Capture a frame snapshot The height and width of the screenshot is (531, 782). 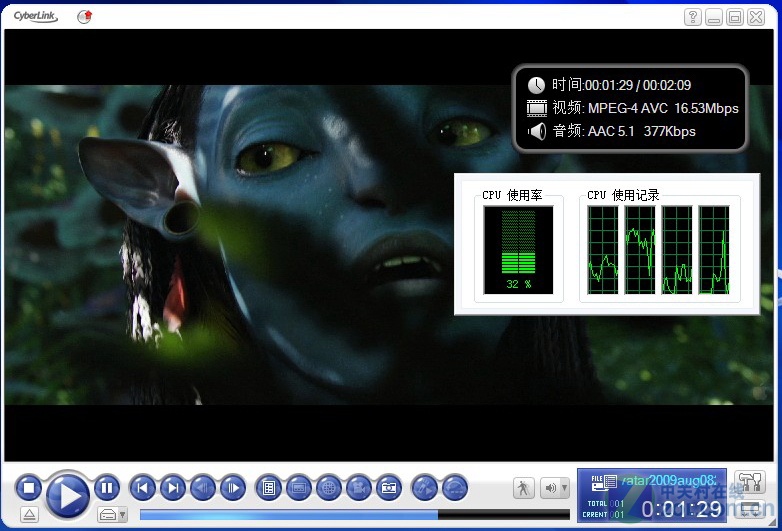pyautogui.click(x=389, y=488)
